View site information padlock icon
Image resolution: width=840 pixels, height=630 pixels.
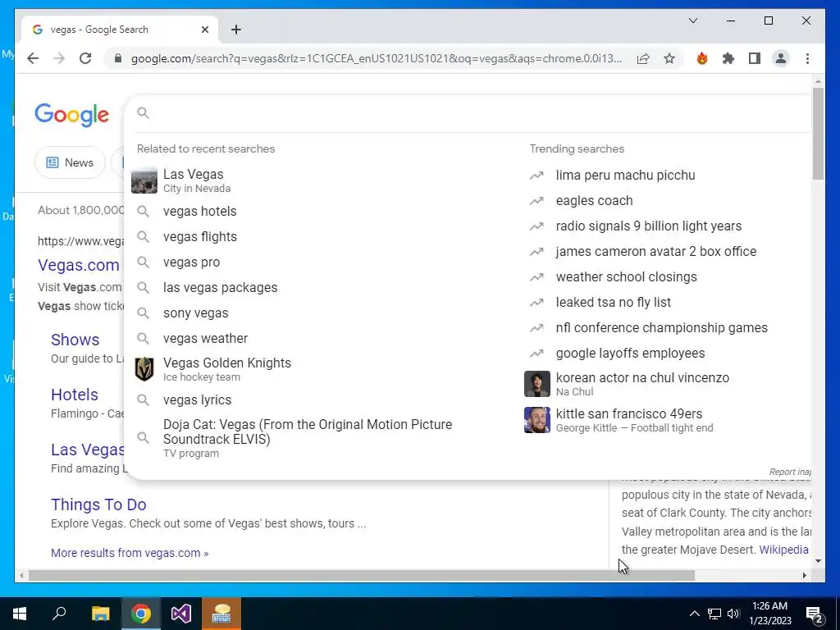pyautogui.click(x=118, y=58)
